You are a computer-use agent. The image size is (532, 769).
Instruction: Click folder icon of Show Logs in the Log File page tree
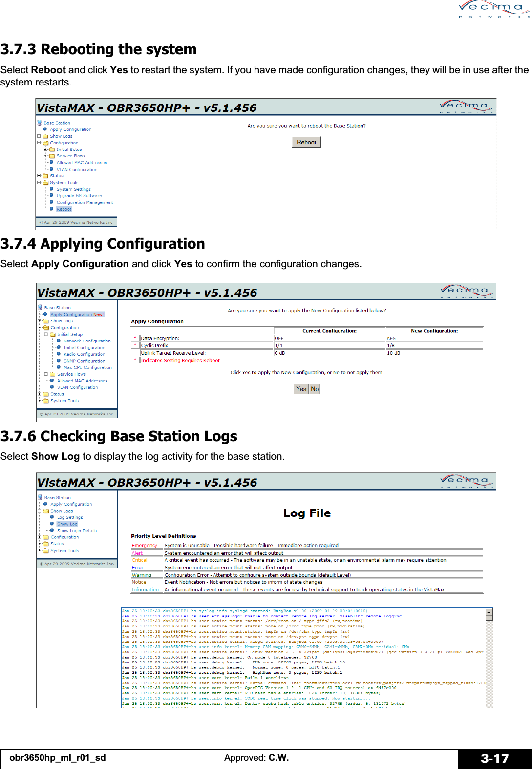[45, 511]
